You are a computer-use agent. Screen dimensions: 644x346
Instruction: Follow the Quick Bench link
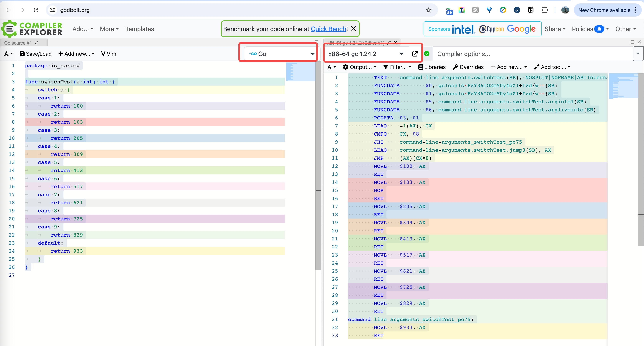pos(328,29)
